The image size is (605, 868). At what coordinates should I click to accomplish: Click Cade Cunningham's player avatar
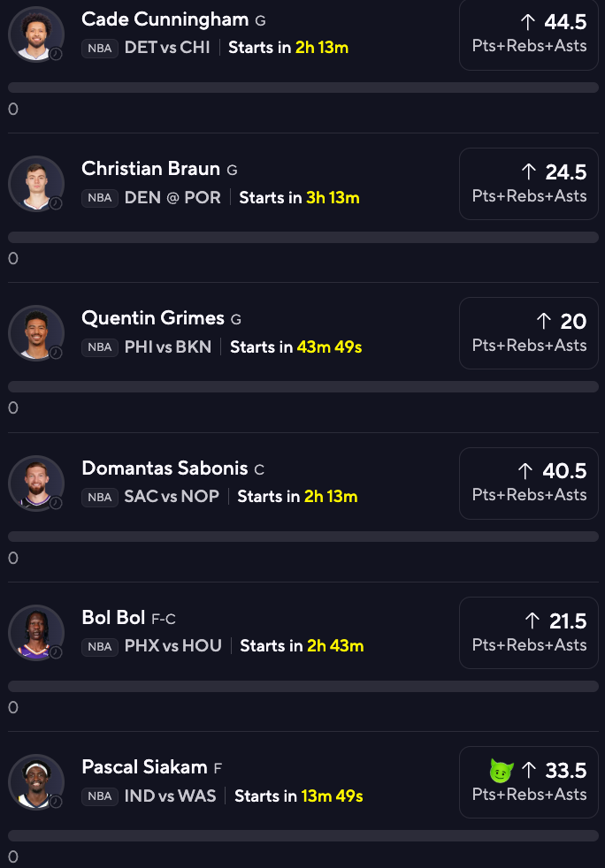[x=36, y=34]
